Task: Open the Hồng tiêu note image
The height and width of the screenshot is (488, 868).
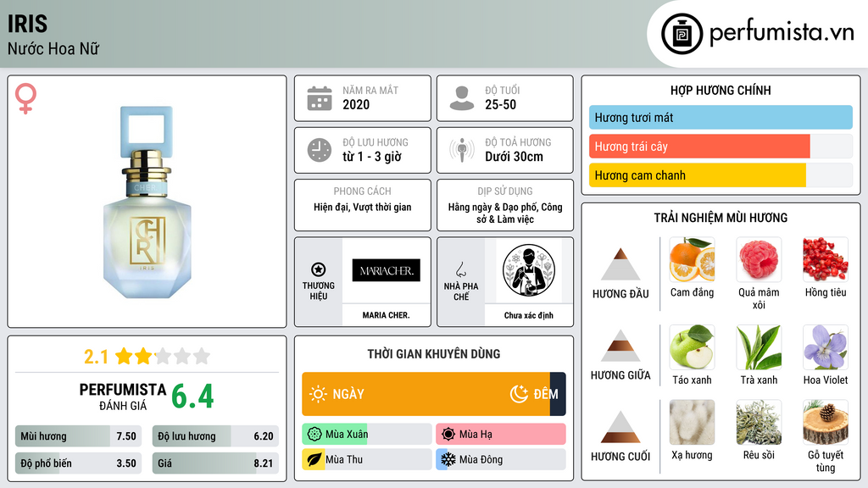Action: (x=826, y=259)
